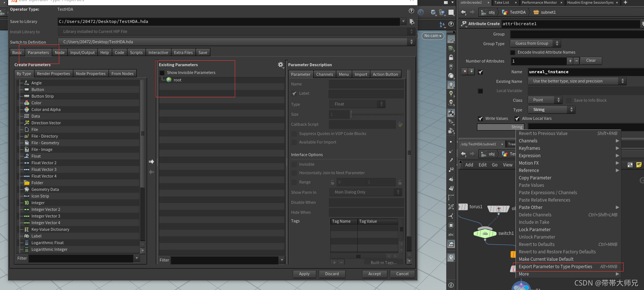Toggle the Local Variable checkbox
This screenshot has width=644, height=290.
pos(480,91)
